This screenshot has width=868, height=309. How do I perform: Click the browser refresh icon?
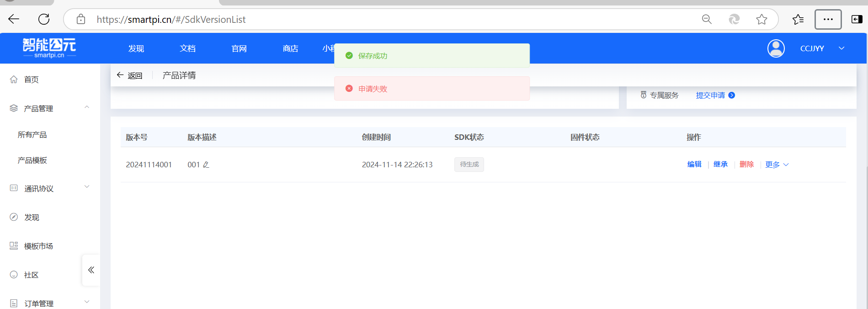(x=44, y=19)
